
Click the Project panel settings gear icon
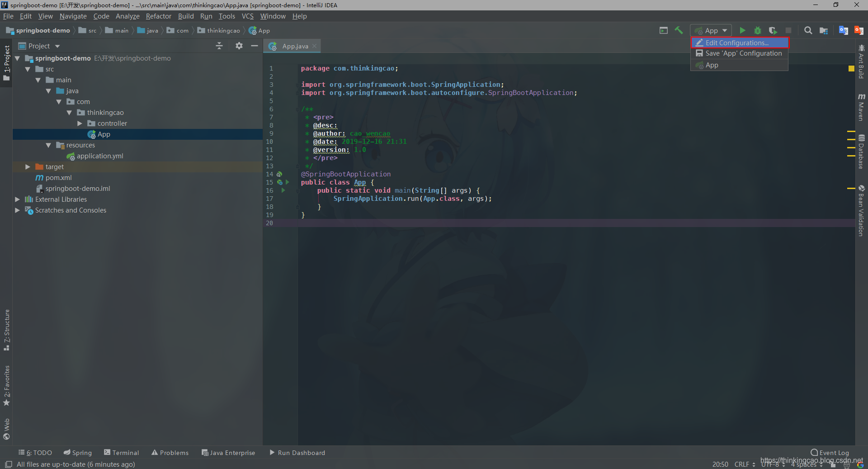click(x=239, y=46)
